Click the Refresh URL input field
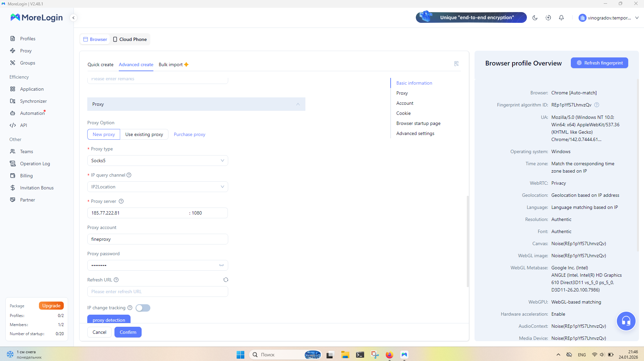The image size is (644, 361). 158,291
